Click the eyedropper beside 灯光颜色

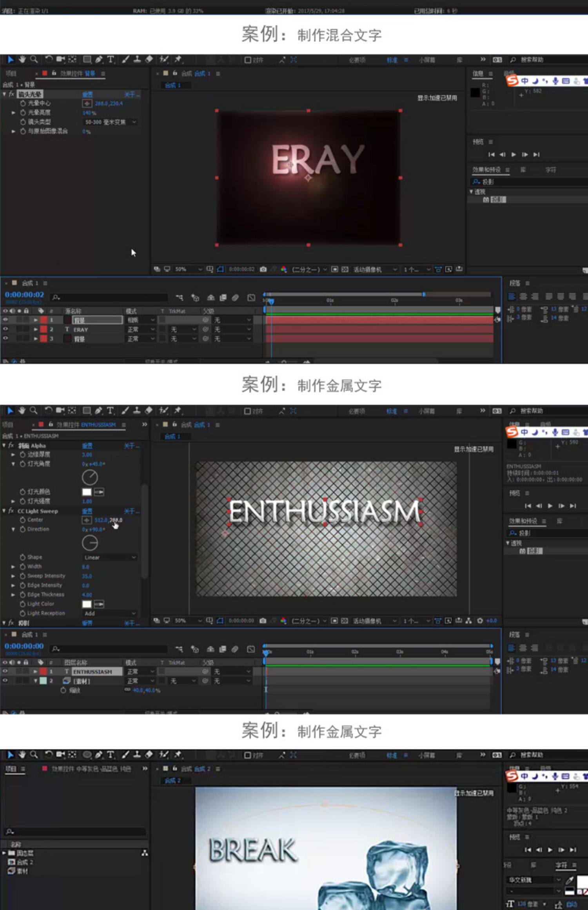point(99,492)
